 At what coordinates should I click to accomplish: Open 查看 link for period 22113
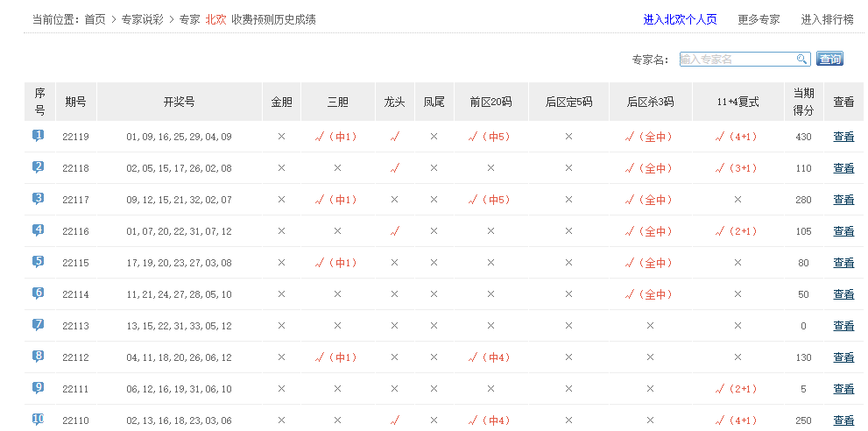click(x=843, y=326)
